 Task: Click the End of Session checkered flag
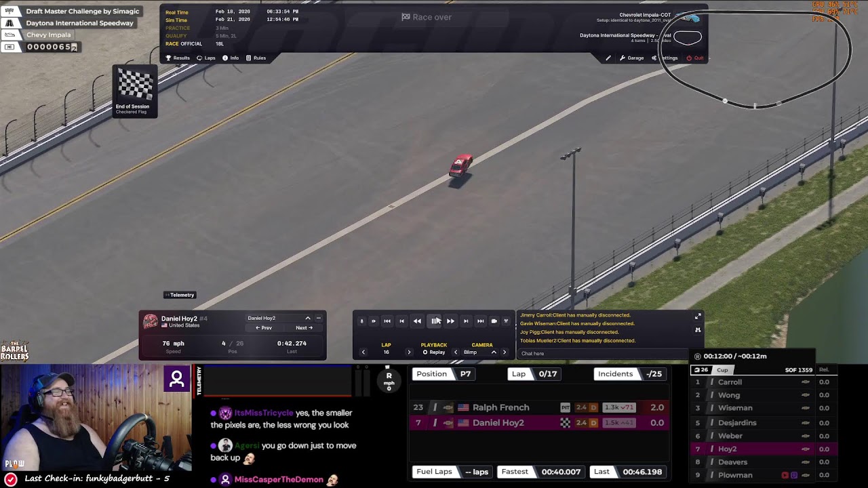click(x=135, y=91)
